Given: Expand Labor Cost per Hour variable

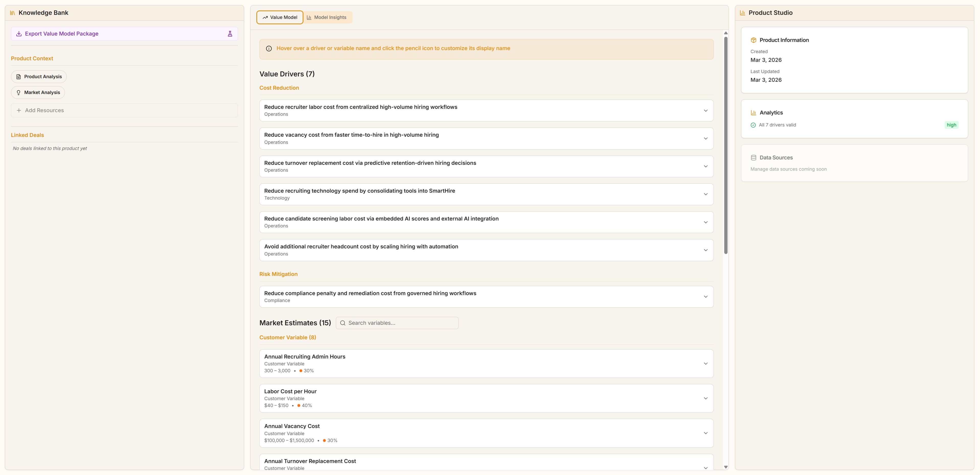Looking at the screenshot, I should 705,398.
